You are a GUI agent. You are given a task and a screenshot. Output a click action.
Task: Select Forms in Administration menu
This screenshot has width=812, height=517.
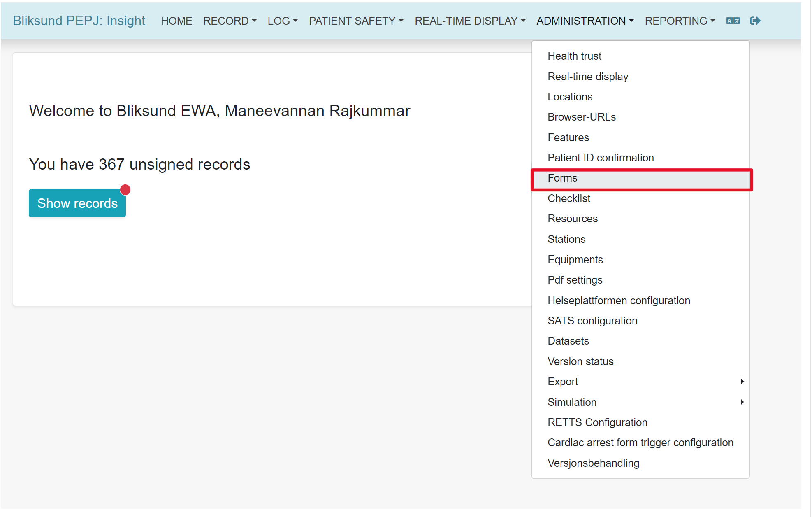tap(640, 178)
